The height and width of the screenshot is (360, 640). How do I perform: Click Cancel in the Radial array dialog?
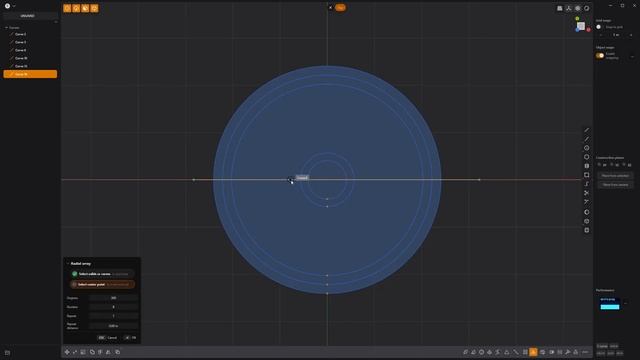108,338
